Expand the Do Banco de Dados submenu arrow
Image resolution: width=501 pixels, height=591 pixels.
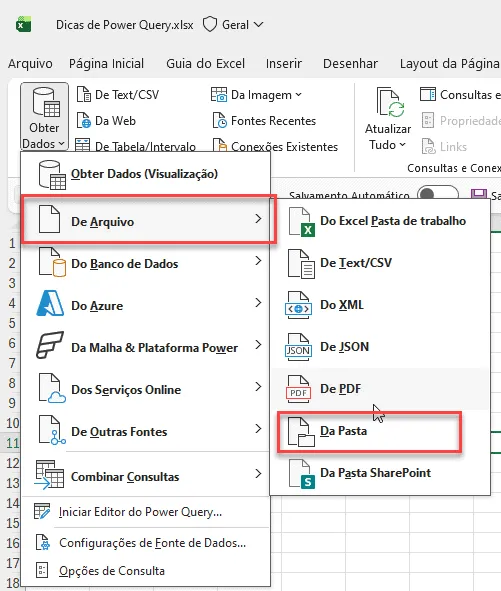[258, 261]
